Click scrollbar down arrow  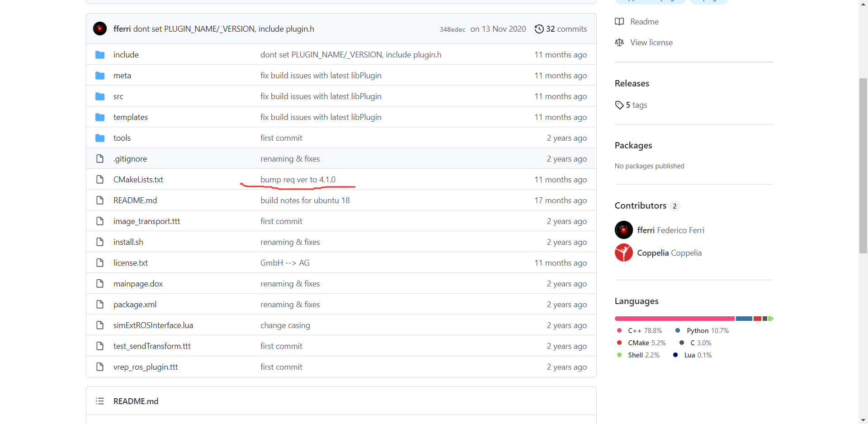point(863,420)
